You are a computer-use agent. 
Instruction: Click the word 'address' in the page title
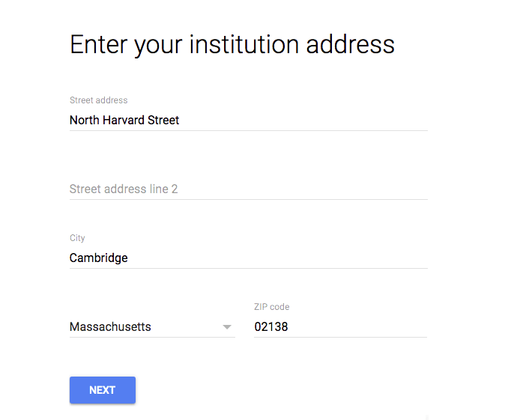351,44
